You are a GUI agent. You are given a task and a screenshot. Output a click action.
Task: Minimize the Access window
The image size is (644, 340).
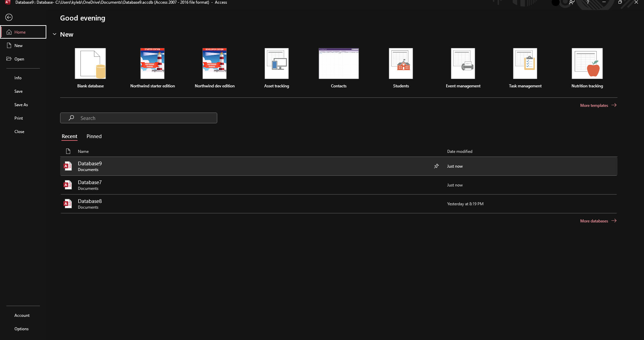(x=604, y=2)
